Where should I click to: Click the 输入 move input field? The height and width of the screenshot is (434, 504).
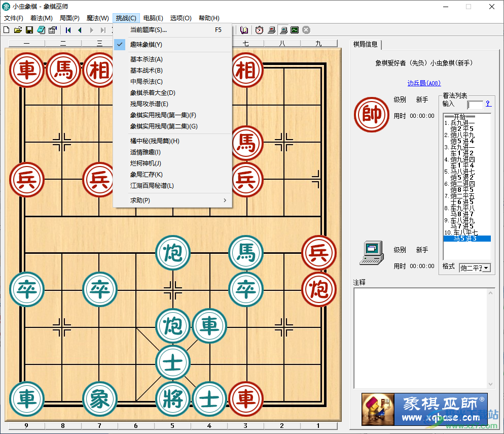pos(474,105)
